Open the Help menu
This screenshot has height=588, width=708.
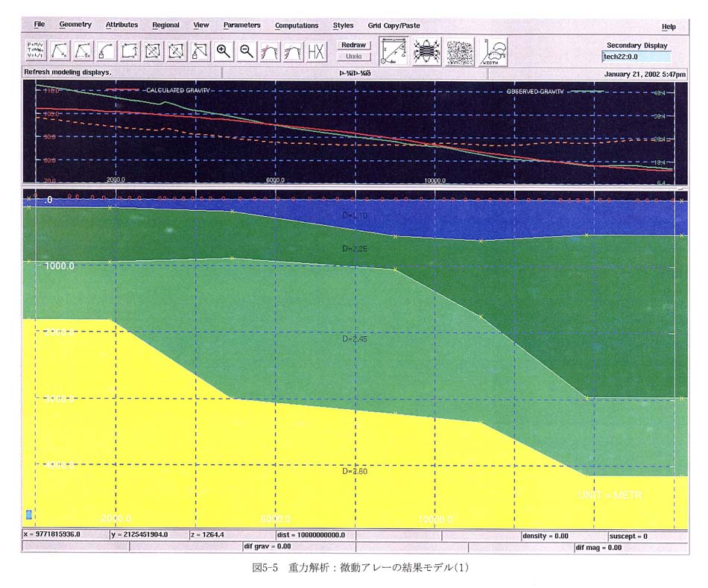(669, 27)
